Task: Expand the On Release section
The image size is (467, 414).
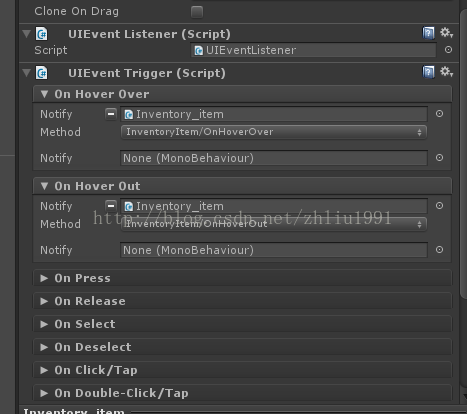Action: 242,301
